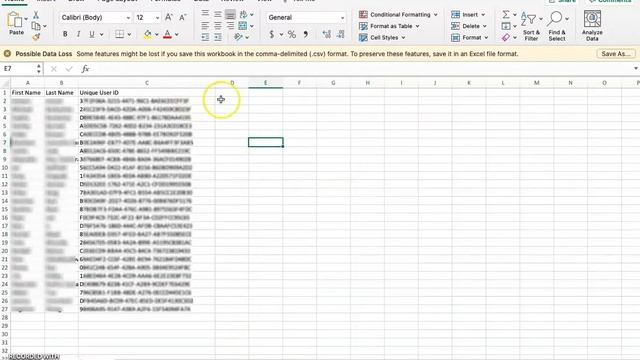640x360 pixels.
Task: Decrease indent in the cell
Action: 205,37
